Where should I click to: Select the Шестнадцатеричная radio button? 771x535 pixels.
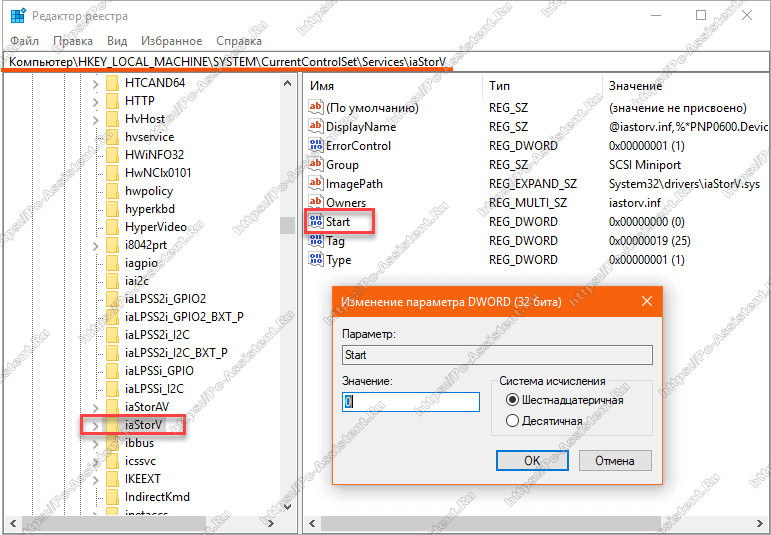click(513, 400)
